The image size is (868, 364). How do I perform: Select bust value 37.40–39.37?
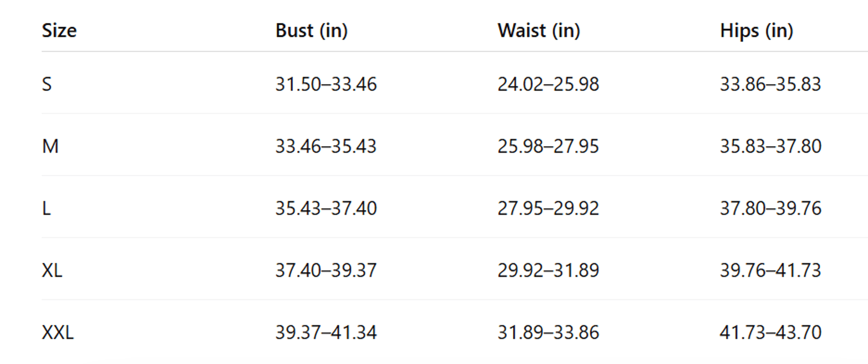(x=326, y=270)
